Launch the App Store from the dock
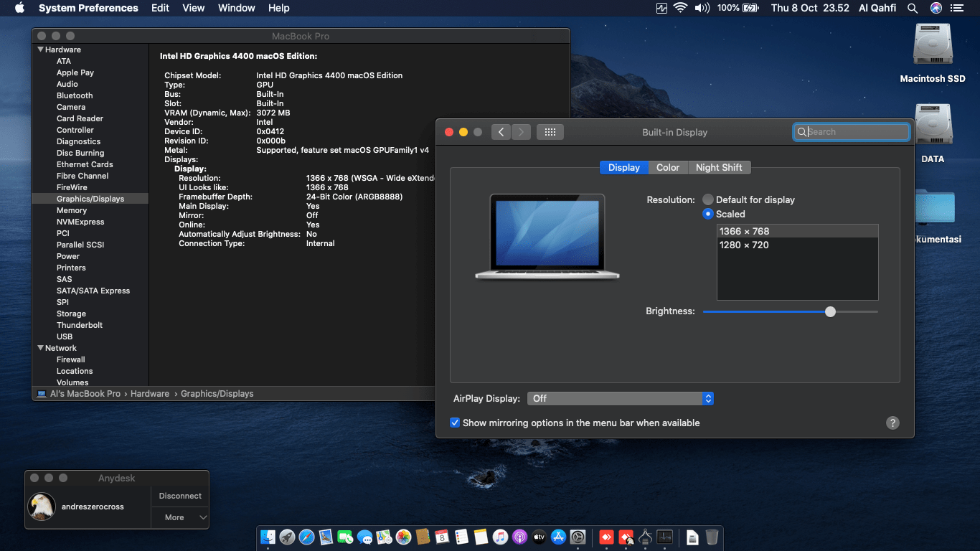The height and width of the screenshot is (551, 980). click(559, 537)
